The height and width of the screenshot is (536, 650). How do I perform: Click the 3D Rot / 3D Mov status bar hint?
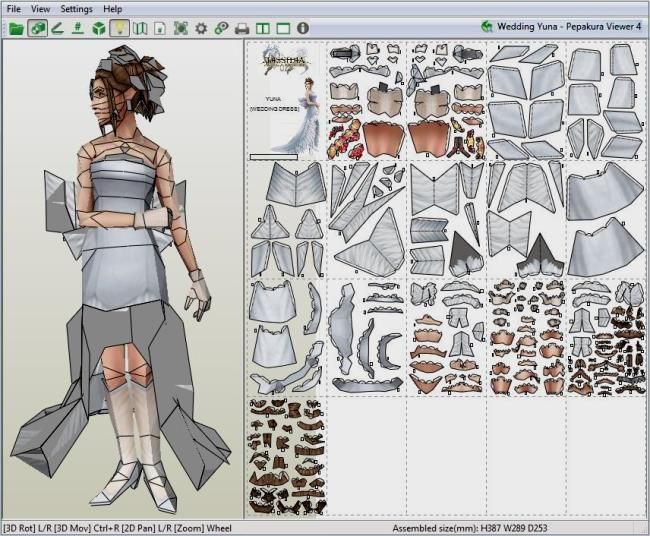[x=117, y=529]
